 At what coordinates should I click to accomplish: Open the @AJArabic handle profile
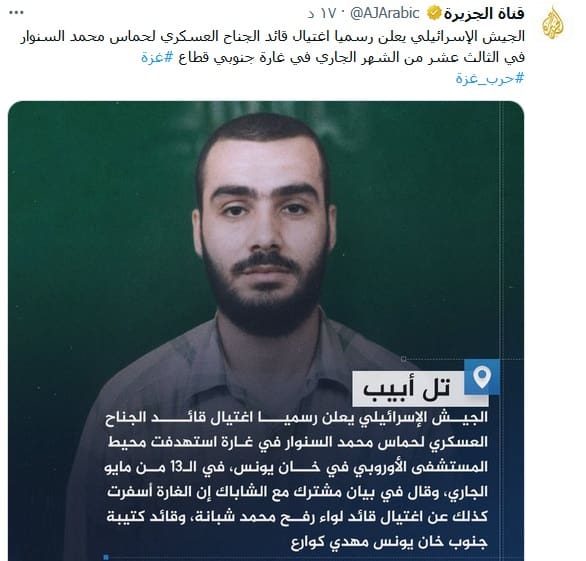[384, 14]
